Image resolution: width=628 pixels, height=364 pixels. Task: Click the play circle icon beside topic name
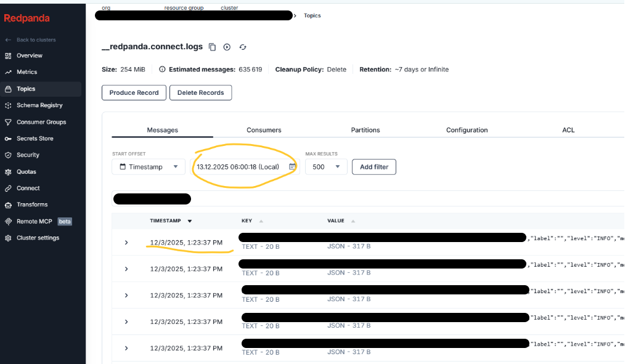227,47
